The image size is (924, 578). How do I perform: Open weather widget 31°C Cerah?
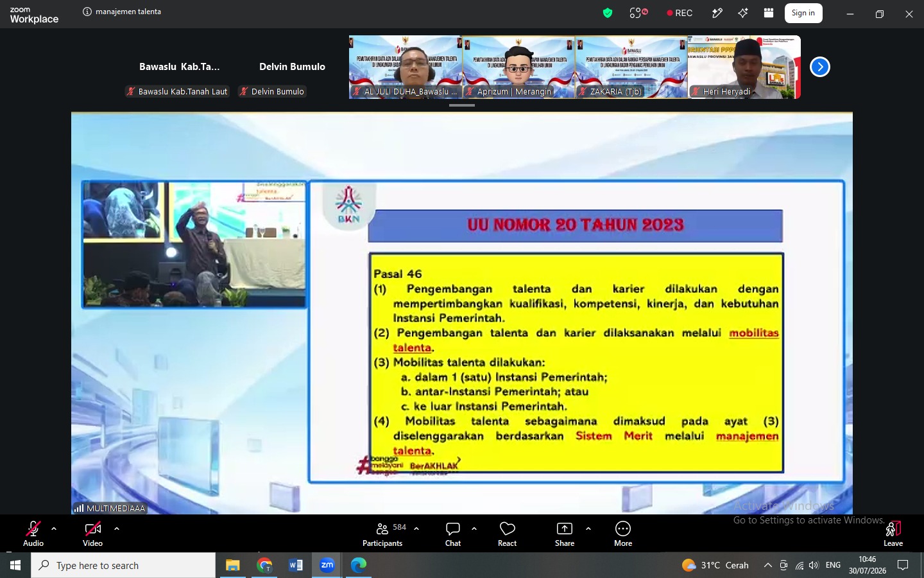(715, 565)
